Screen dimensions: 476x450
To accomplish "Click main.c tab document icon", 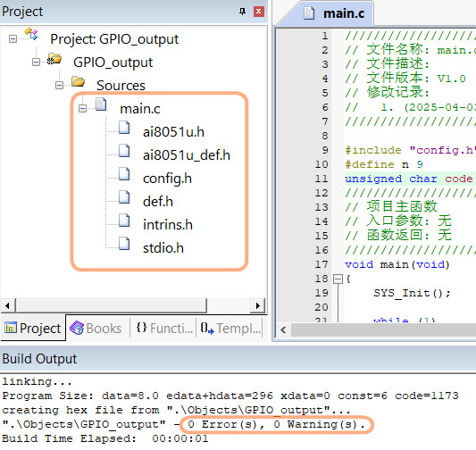I will tap(309, 13).
